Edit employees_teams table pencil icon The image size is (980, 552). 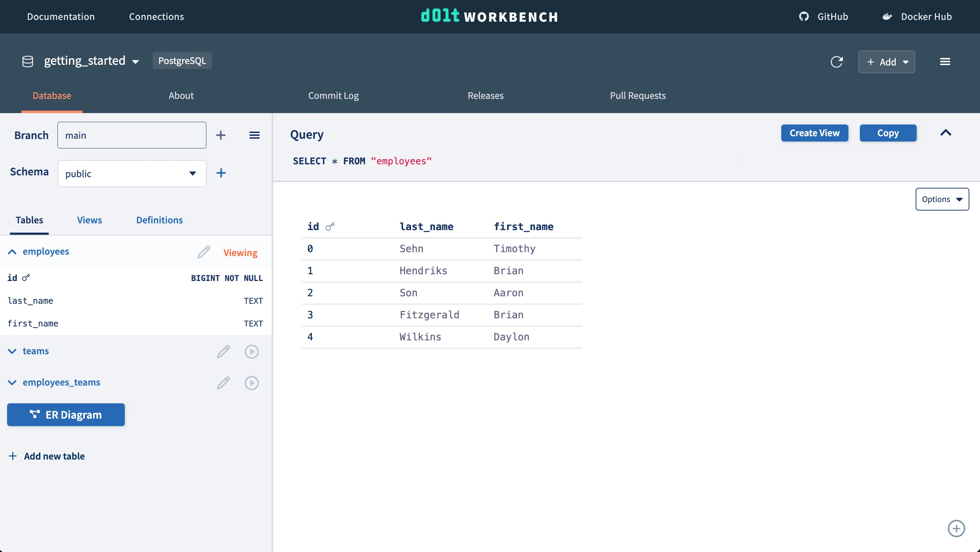tap(223, 383)
